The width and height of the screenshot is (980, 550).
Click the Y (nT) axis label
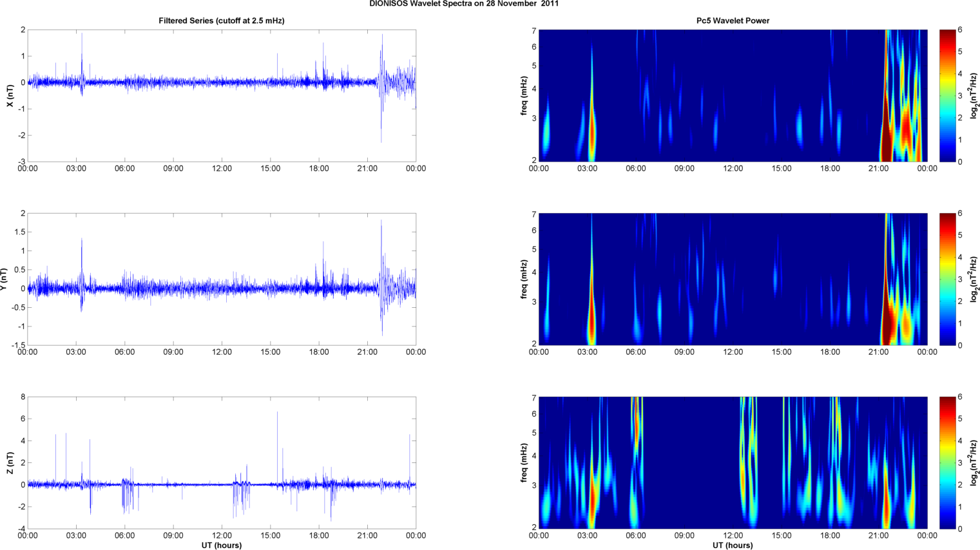pyautogui.click(x=5, y=279)
